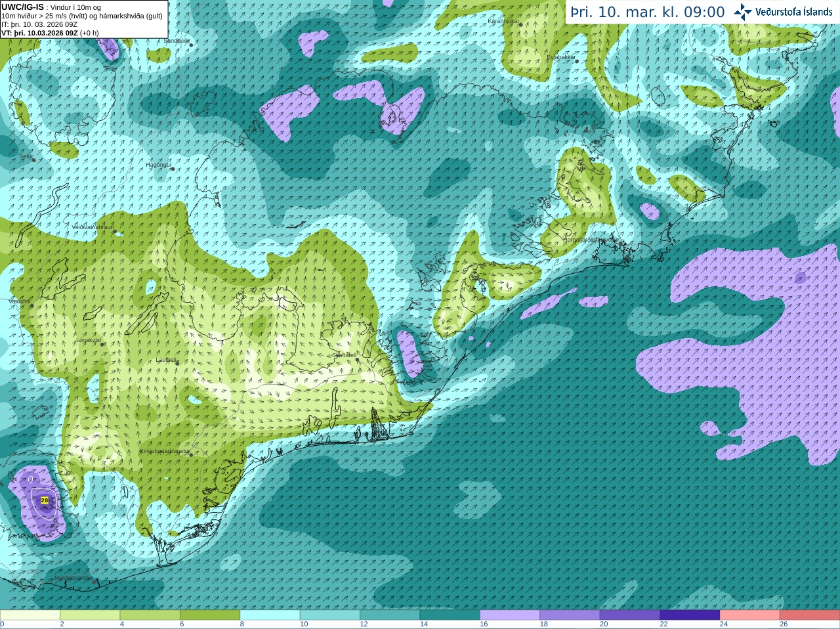Select the Eyjabakkar station label

coord(561,57)
